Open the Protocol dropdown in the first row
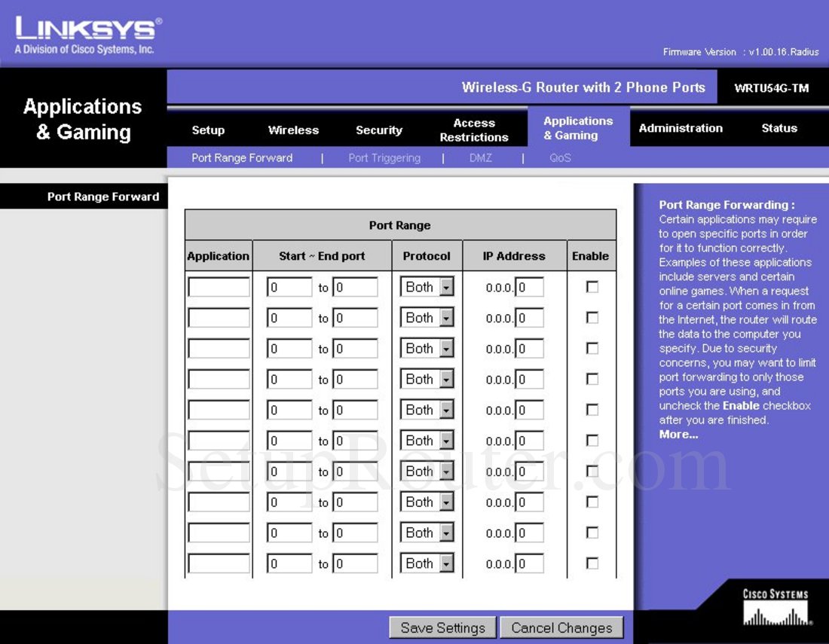The image size is (829, 644). coord(445,286)
